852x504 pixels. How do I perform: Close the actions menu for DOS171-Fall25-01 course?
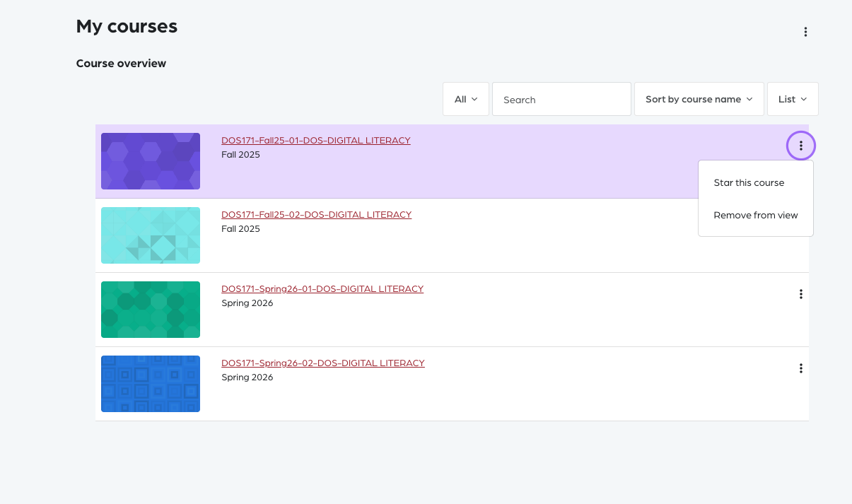tap(801, 146)
